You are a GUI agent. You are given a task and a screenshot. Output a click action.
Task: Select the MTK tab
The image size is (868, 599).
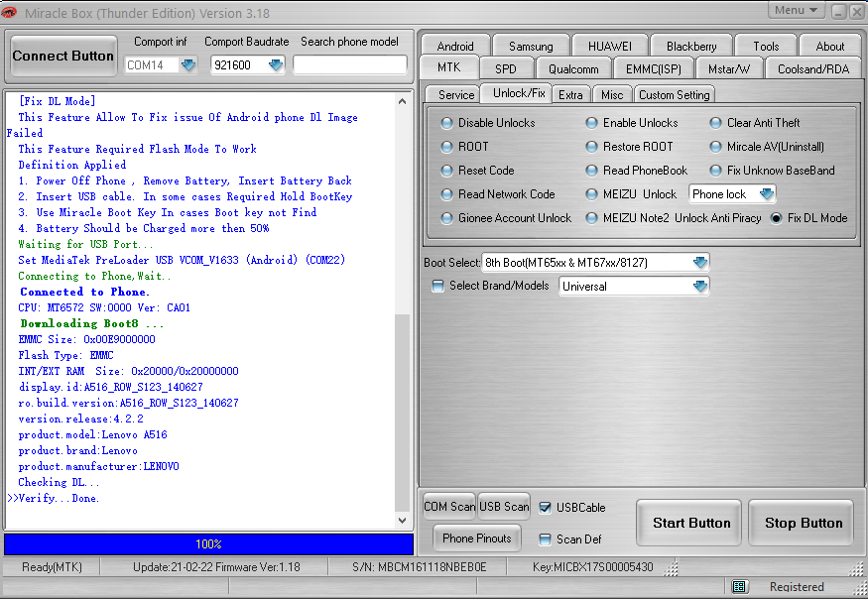449,67
